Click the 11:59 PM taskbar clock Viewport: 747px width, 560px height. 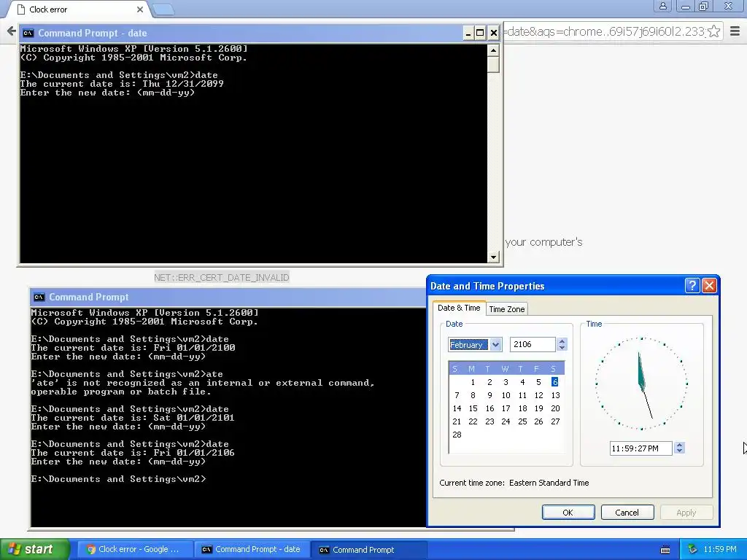pos(720,550)
